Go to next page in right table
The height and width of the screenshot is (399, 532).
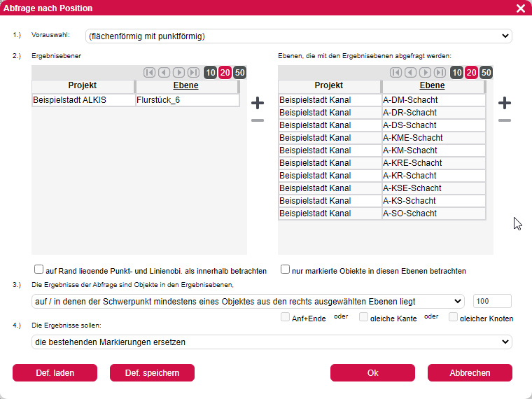click(x=425, y=72)
